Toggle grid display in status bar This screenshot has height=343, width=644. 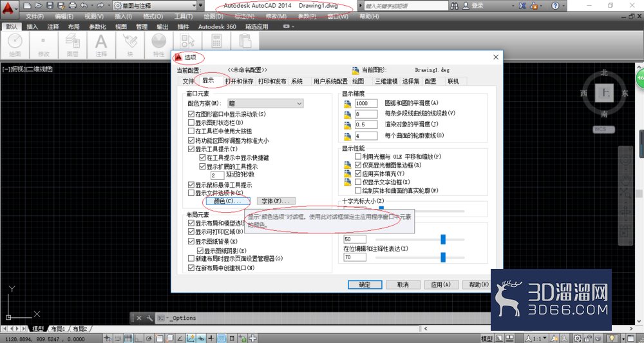point(128,338)
